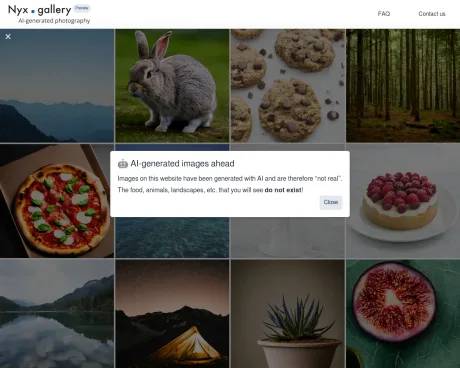
Task: View the mountain lake reflection image
Action: coord(57,314)
